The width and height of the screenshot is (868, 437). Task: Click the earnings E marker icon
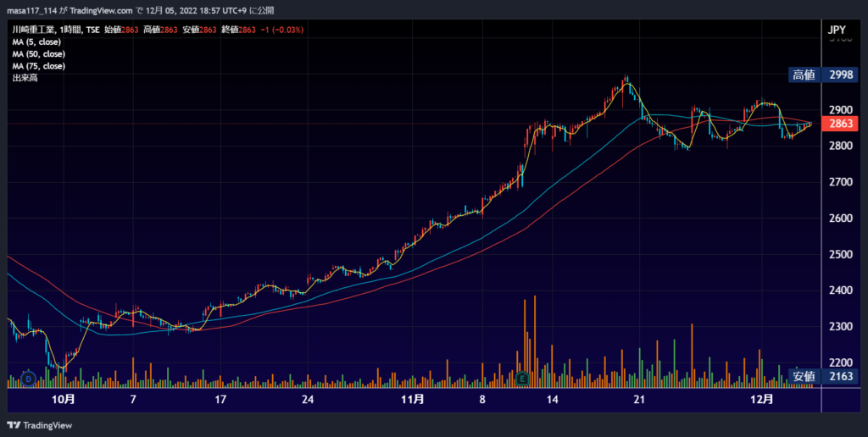521,379
